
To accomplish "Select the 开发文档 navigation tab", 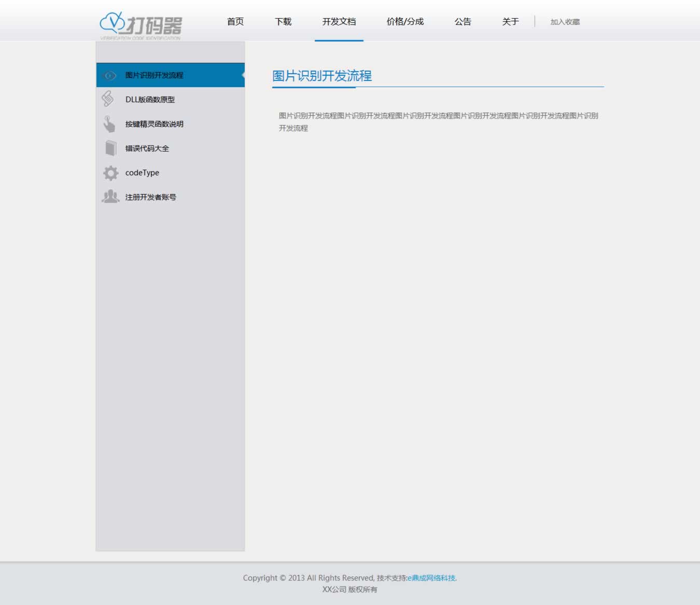I will tap(339, 22).
